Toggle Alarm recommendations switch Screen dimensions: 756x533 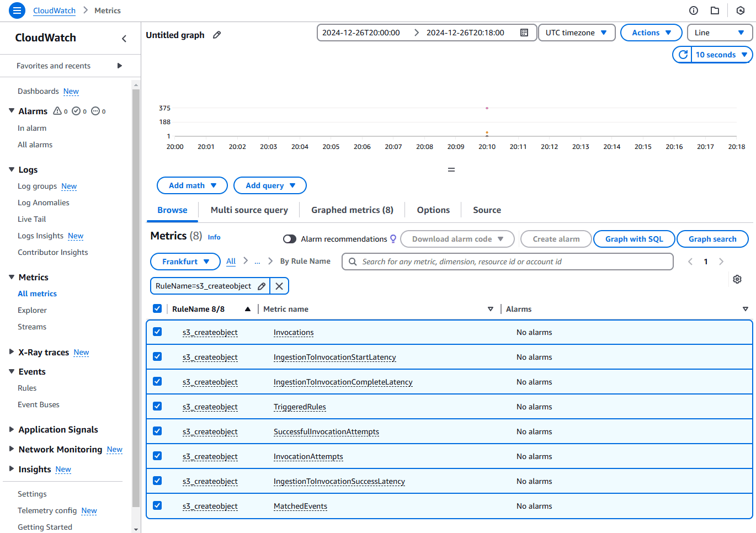tap(290, 239)
